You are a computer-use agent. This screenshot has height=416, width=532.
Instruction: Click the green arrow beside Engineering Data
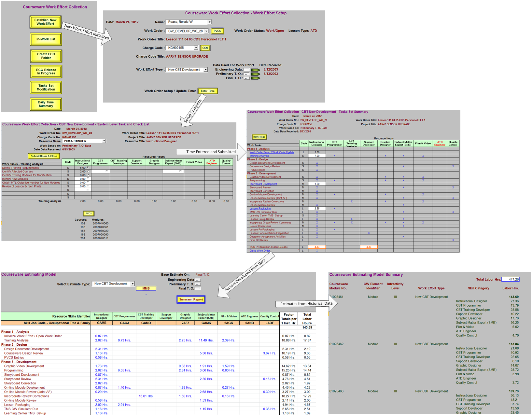point(256,70)
